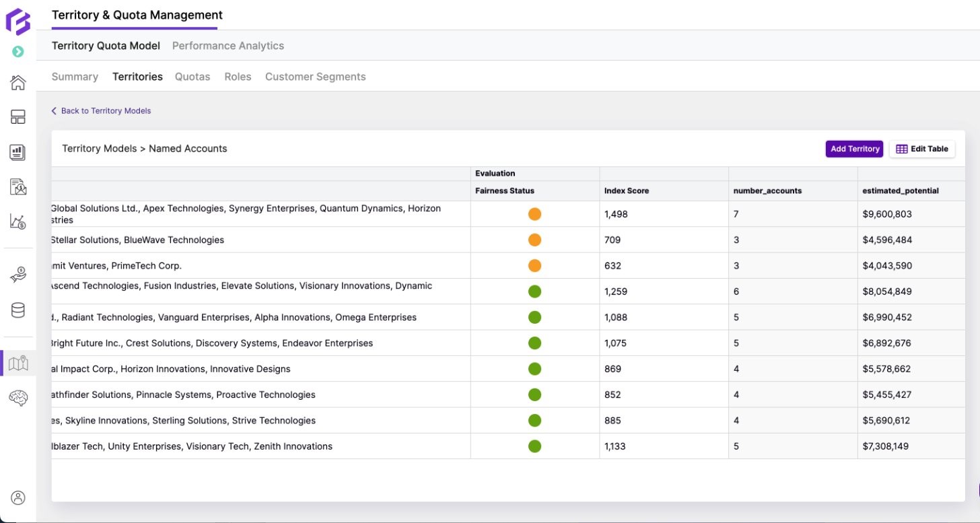Screen dimensions: 980x523
Task: Click the territory map icon in sidebar
Action: point(18,363)
